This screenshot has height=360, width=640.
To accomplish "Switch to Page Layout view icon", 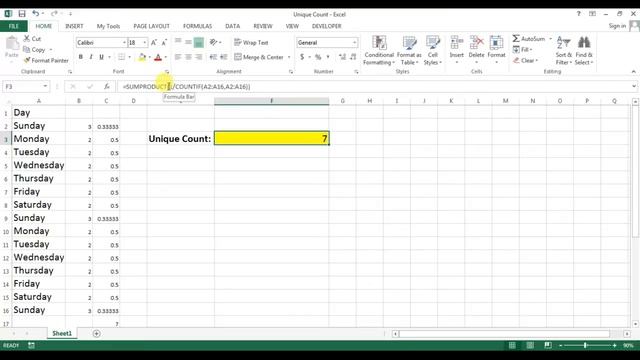I will point(530,345).
